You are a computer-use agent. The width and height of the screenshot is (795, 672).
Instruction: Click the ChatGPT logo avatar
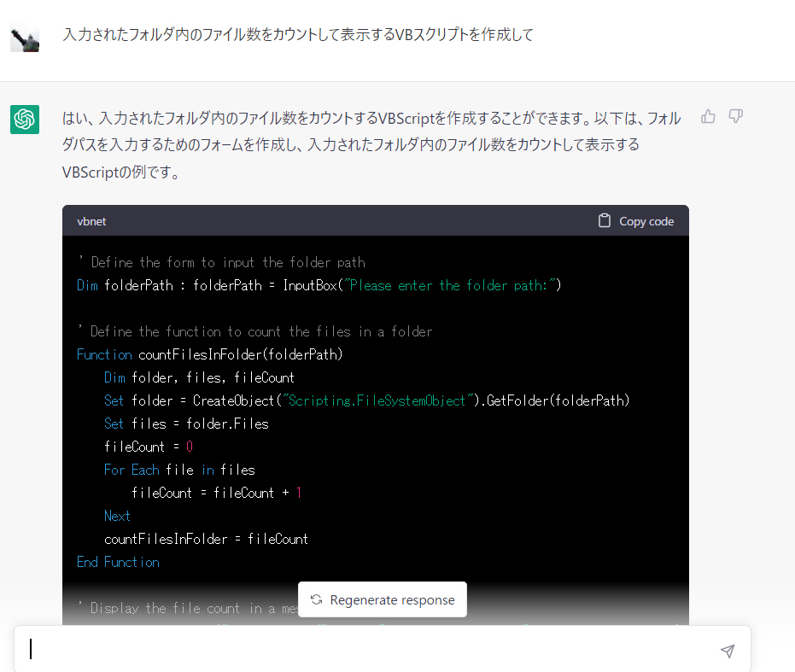click(x=25, y=120)
